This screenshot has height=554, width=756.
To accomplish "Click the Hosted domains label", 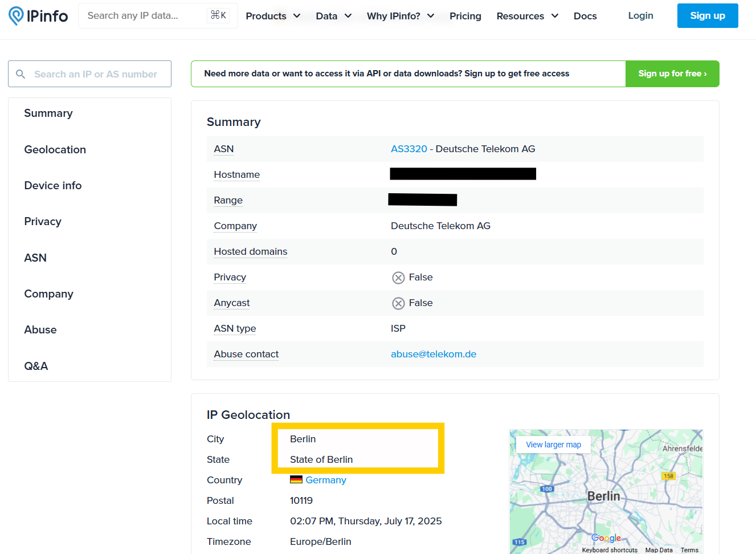I will pyautogui.click(x=251, y=251).
